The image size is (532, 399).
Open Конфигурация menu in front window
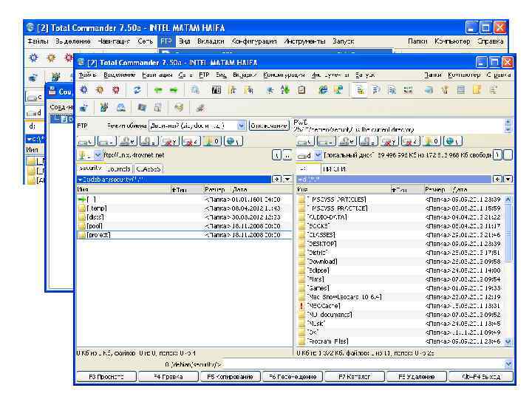[x=284, y=75]
